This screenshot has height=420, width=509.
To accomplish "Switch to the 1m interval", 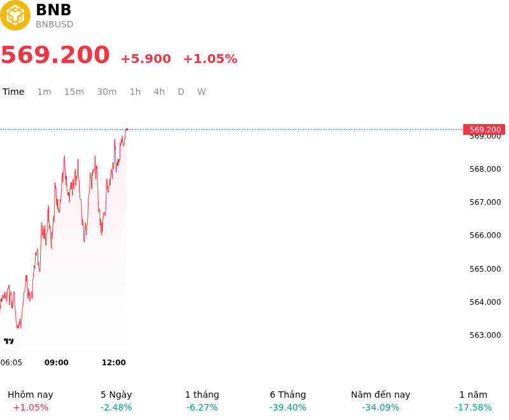I will 44,92.
